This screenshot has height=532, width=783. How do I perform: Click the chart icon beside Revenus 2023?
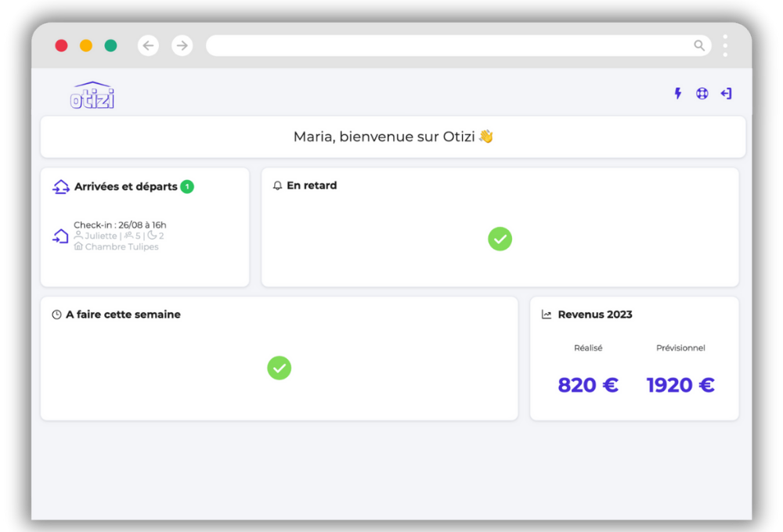pos(547,315)
